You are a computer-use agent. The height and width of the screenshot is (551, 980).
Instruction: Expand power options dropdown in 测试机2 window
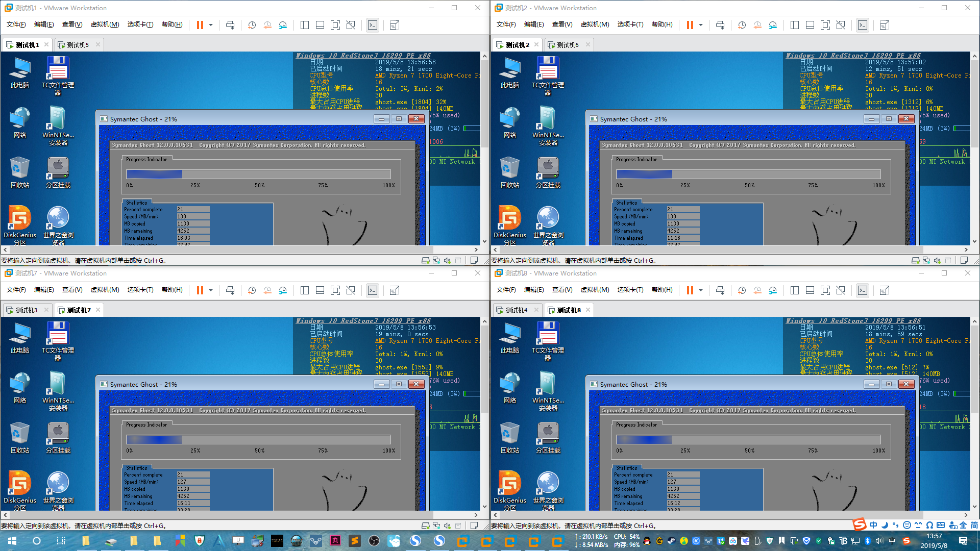click(701, 25)
